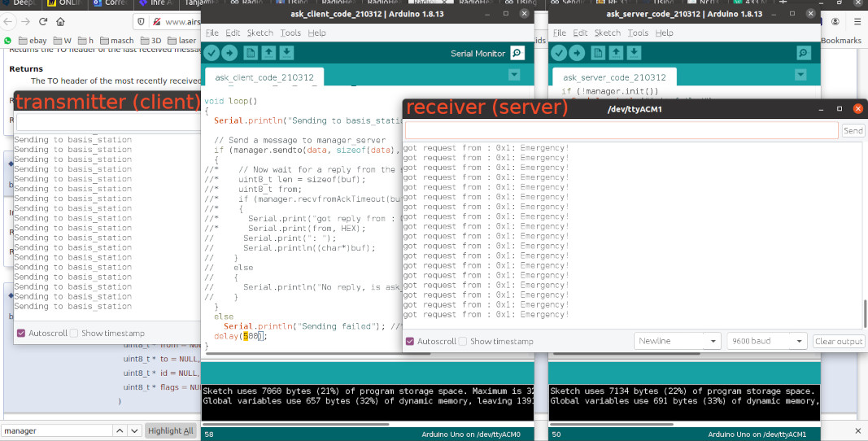Click Save sketch icon in ask_client_code window
868x441 pixels.
click(x=286, y=53)
